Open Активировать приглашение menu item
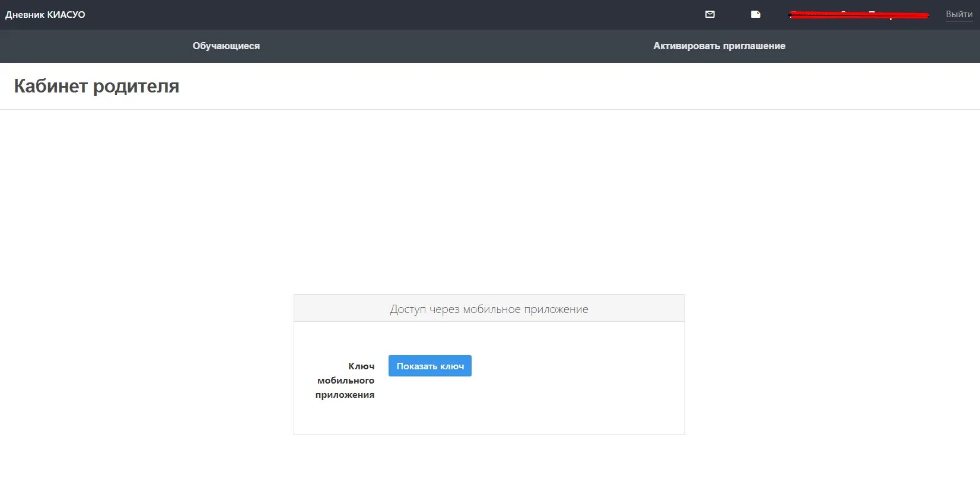The height and width of the screenshot is (479, 980). (719, 46)
